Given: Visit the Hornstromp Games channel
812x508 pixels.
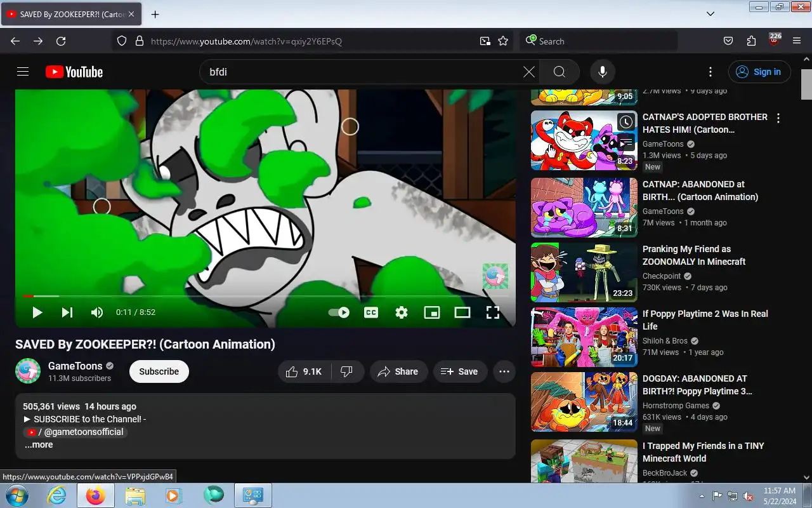Looking at the screenshot, I should [x=676, y=406].
